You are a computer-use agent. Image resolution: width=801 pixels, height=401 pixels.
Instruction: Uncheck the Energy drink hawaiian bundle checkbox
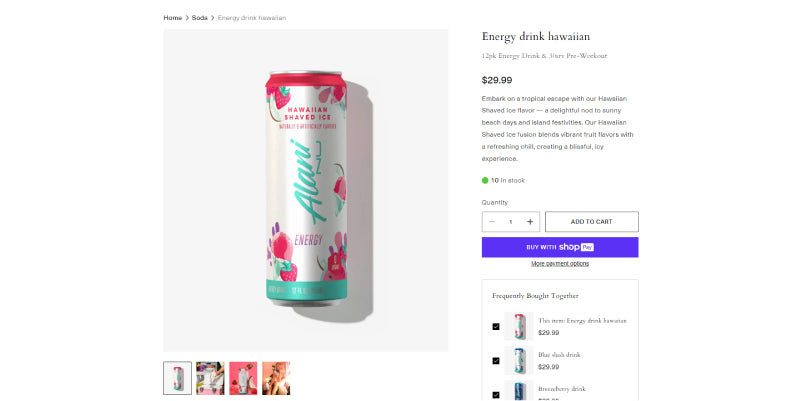(496, 326)
